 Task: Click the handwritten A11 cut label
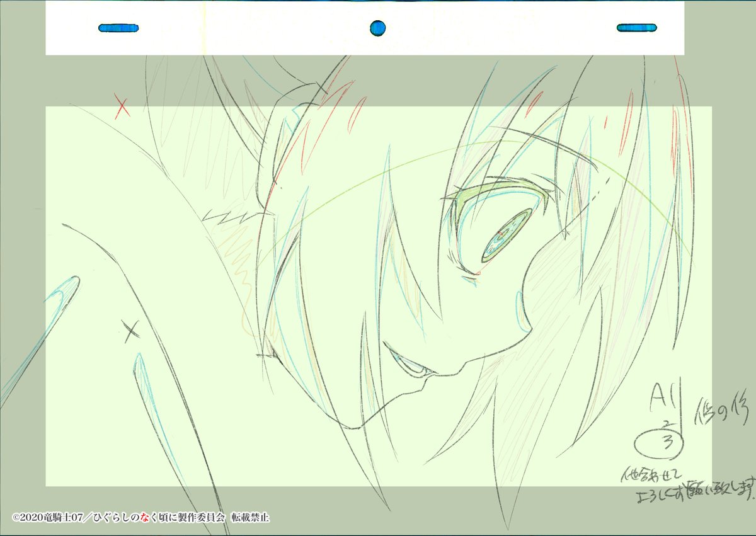667,398
